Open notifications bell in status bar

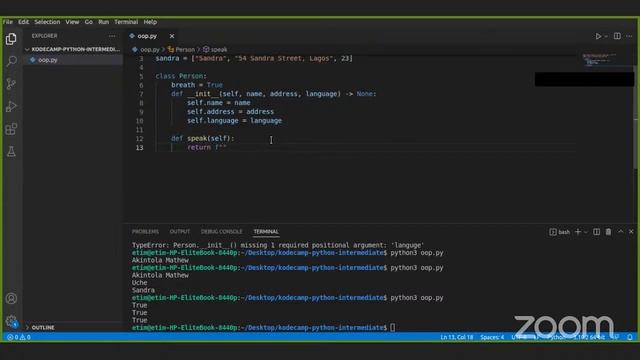tap(630, 337)
